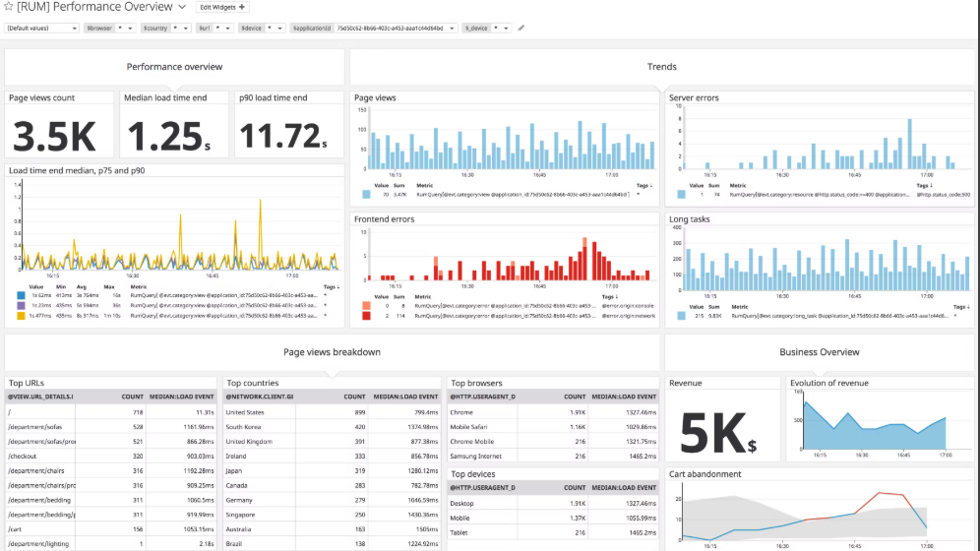The image size is (980, 551).
Task: Sort Top URLs by COUNT column
Action: pyautogui.click(x=133, y=397)
